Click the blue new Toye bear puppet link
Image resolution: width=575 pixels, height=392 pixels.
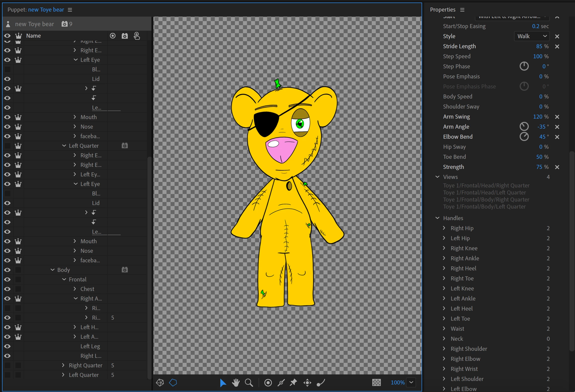tap(46, 10)
